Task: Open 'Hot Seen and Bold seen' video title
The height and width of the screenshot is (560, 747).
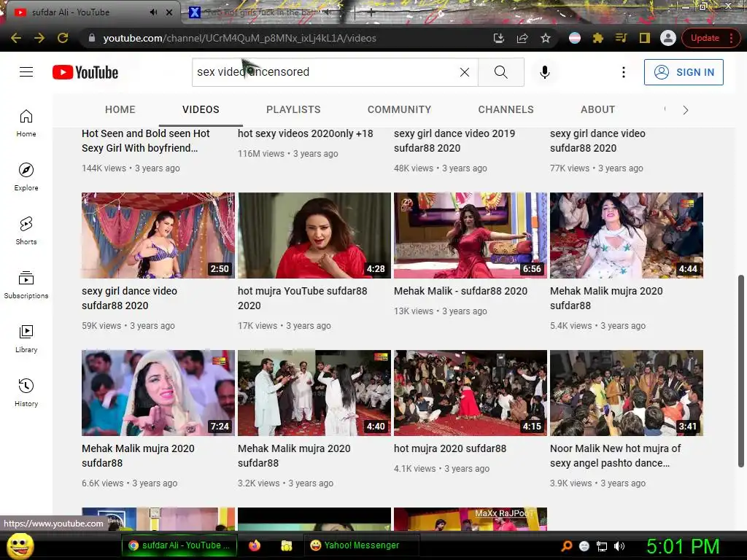Action: point(145,141)
